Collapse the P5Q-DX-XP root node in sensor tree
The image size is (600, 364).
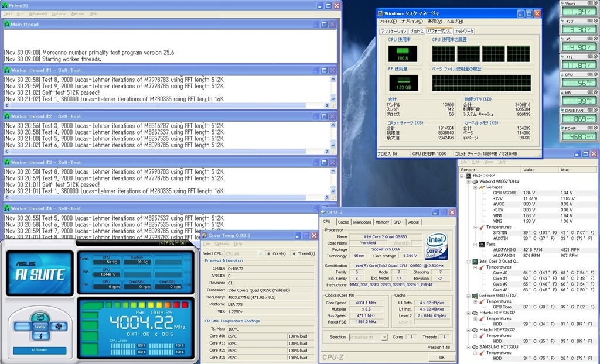[x=462, y=176]
